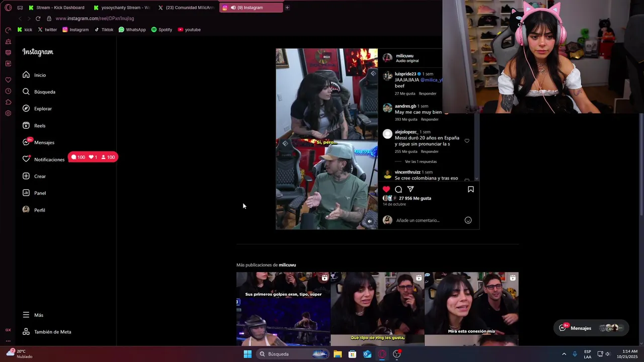Open File Explorer from taskbar

[338, 354]
